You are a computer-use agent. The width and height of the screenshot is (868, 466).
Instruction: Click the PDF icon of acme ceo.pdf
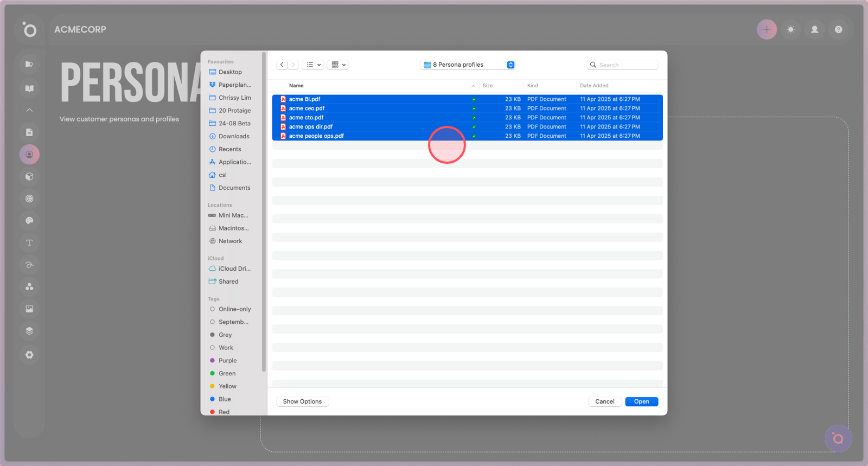click(x=283, y=108)
